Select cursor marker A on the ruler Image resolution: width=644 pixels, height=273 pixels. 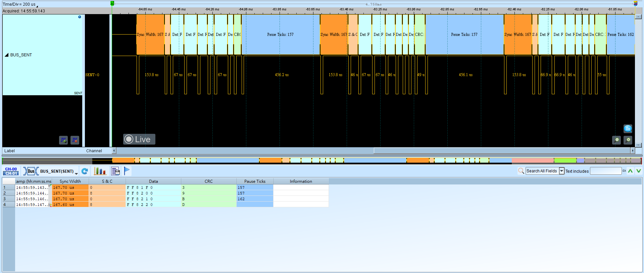point(112,3)
